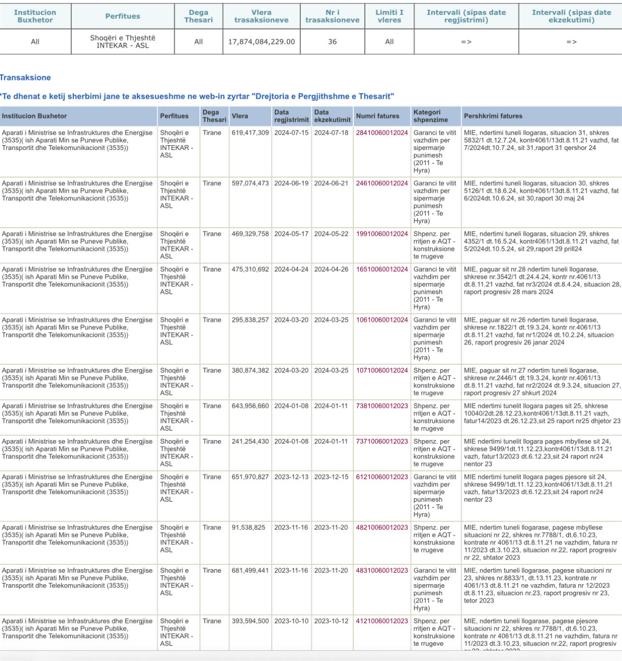Open invoice number 48310060012023

click(382, 569)
